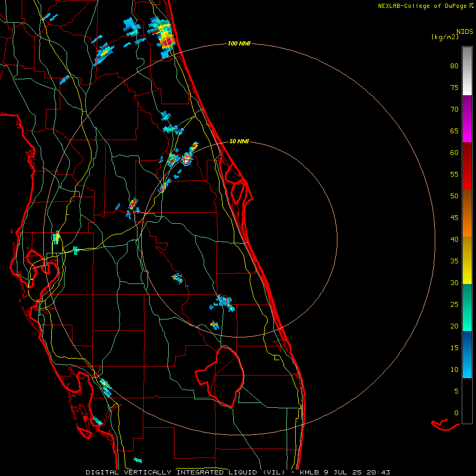Click the 5 value on the scale
476x476 pixels.
(456, 391)
